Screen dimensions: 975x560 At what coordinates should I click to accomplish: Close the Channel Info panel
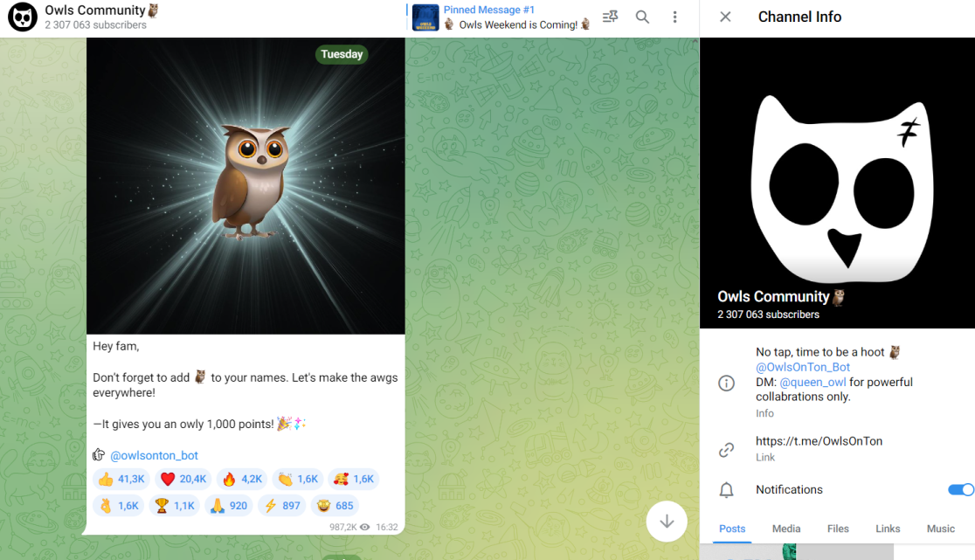coord(725,17)
